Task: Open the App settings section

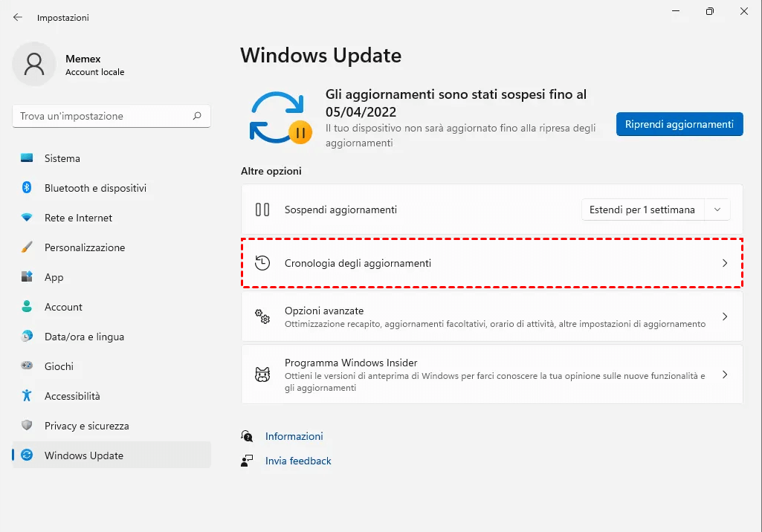Action: (x=54, y=277)
